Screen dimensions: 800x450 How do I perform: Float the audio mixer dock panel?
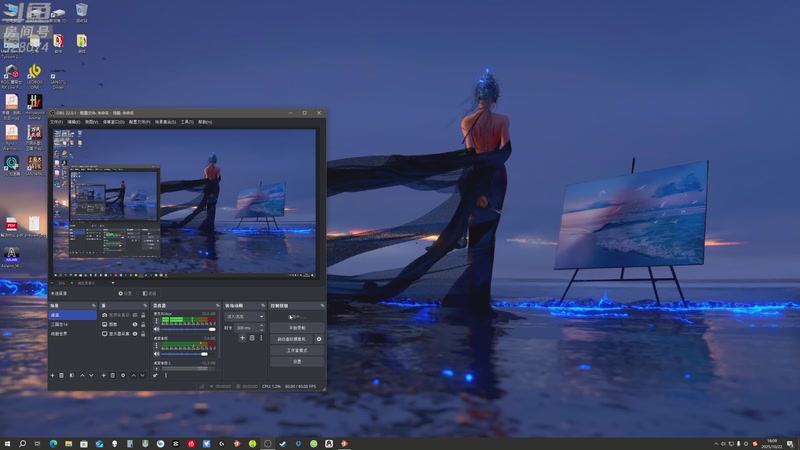pyautogui.click(x=218, y=306)
